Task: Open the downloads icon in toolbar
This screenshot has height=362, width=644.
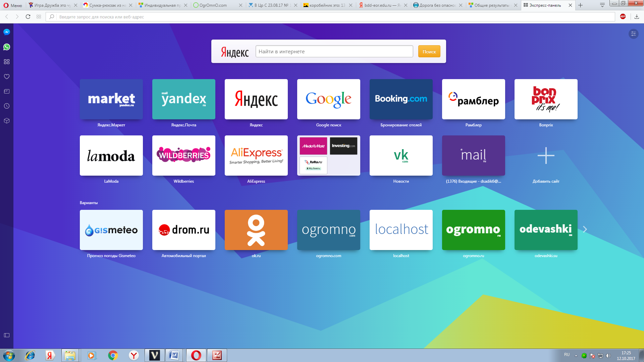Action: [x=637, y=17]
